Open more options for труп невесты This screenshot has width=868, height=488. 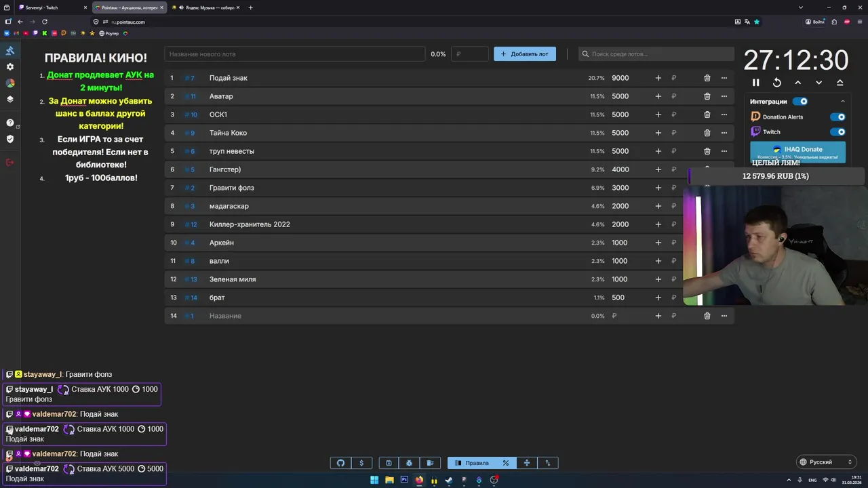(724, 151)
